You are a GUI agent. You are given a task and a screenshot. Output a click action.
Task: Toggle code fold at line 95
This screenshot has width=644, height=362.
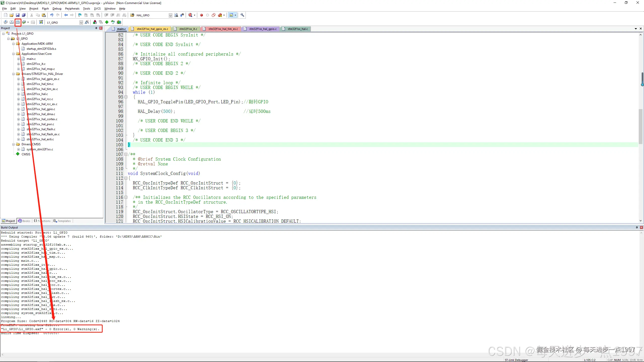coord(126,97)
